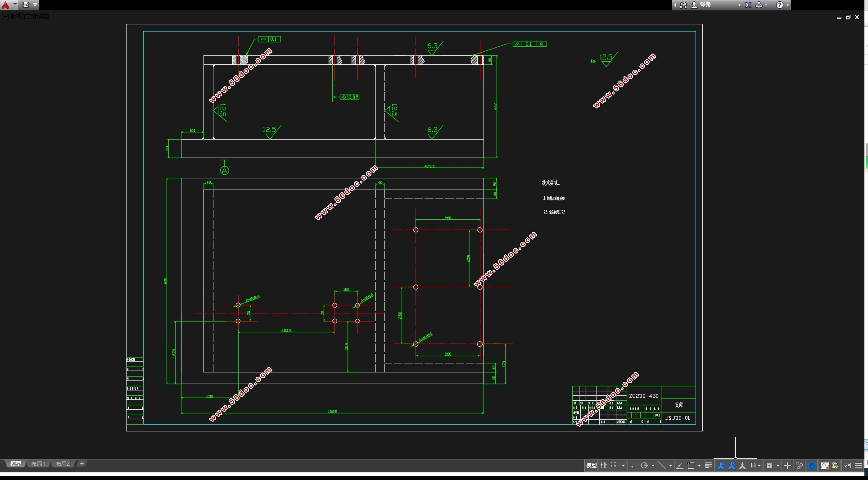Add a new layout with plus tab
868x480 pixels.
[81, 463]
